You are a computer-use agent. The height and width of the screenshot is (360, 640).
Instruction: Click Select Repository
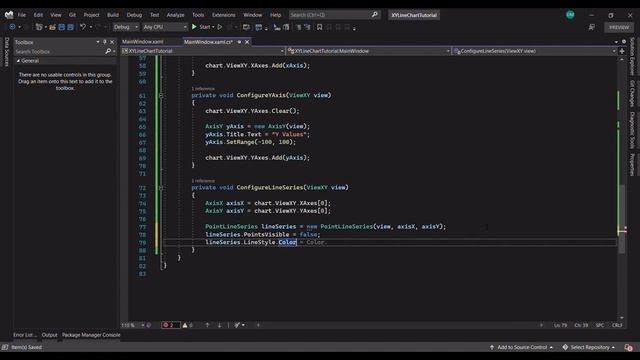(589, 347)
